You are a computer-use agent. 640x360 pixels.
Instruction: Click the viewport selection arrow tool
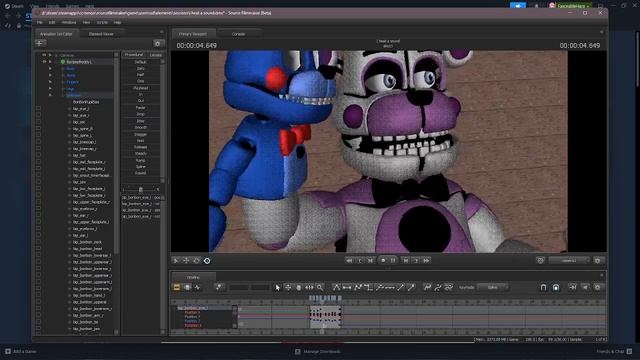[176, 260]
